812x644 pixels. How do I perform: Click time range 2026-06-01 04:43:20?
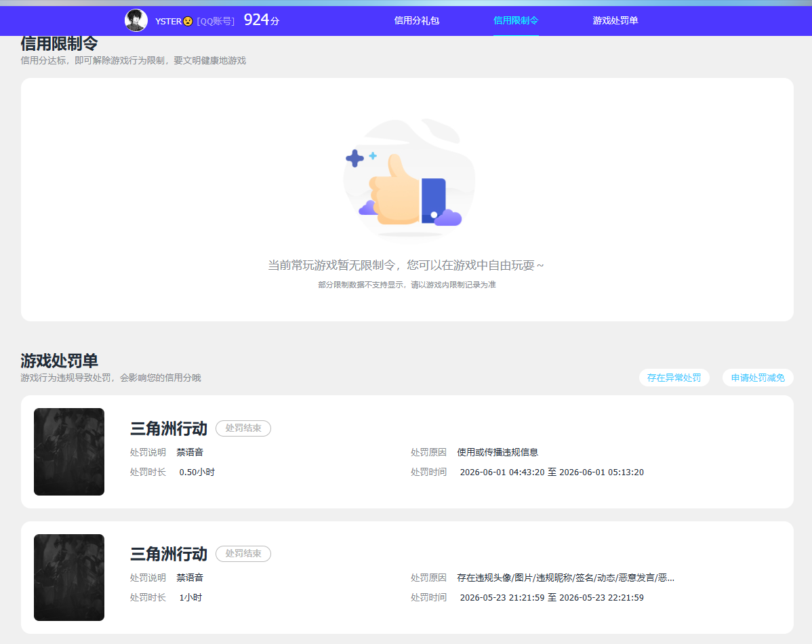(552, 472)
